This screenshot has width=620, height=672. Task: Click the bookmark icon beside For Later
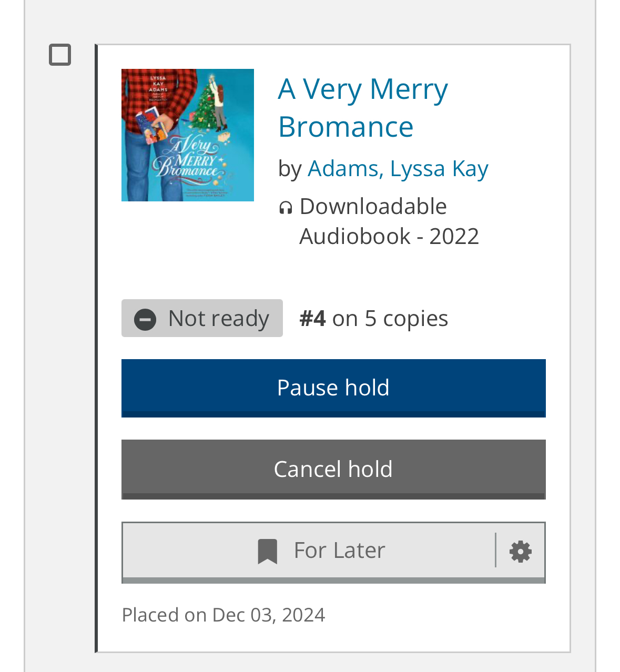tap(267, 552)
